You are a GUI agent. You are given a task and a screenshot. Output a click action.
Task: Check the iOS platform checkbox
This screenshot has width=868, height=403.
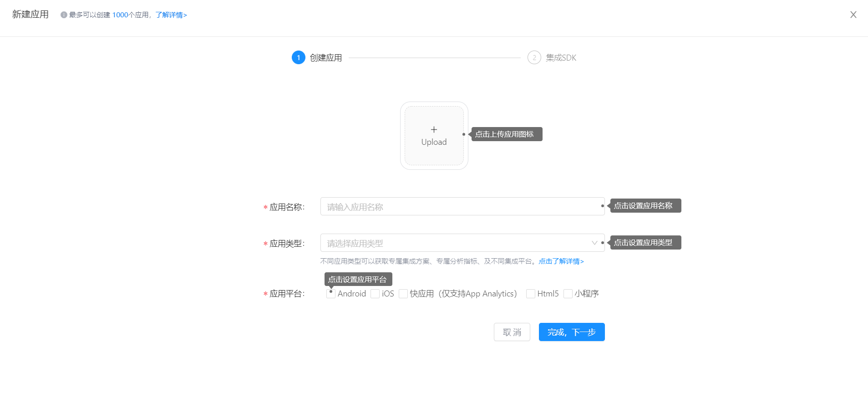coord(375,294)
